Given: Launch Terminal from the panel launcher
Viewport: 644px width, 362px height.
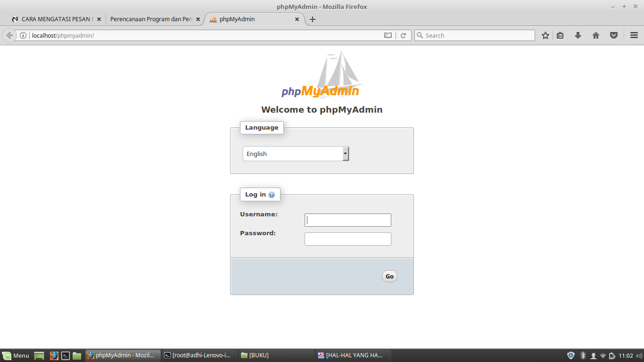Looking at the screenshot, I should 66,355.
